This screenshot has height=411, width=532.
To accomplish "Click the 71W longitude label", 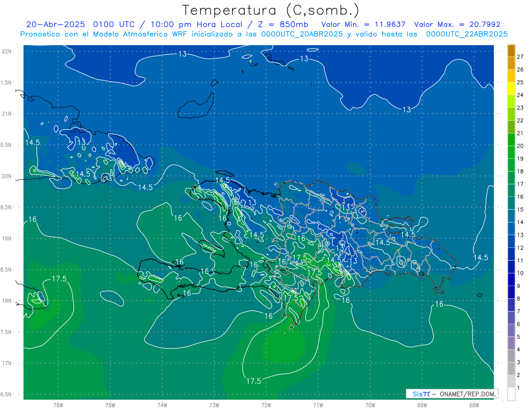I will tap(318, 405).
